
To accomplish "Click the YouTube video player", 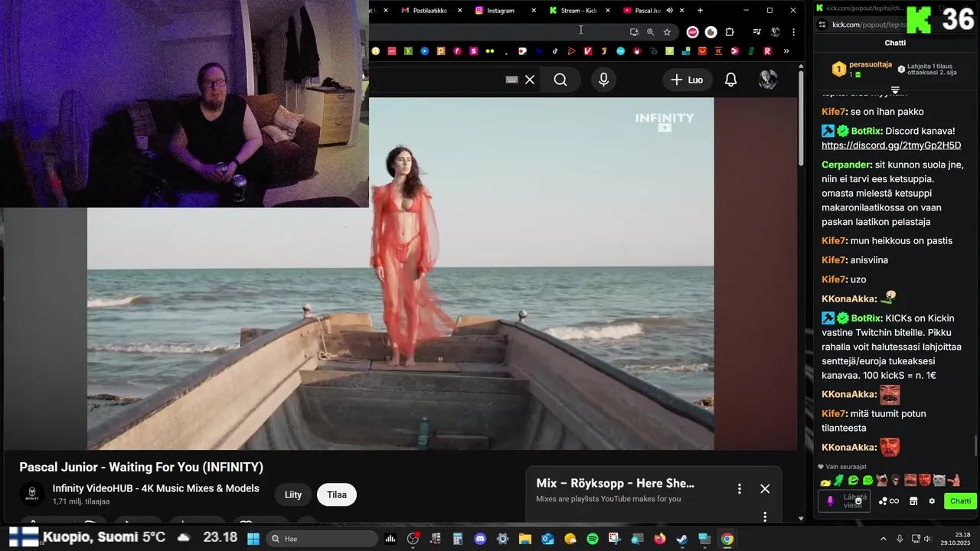I will coord(400,273).
